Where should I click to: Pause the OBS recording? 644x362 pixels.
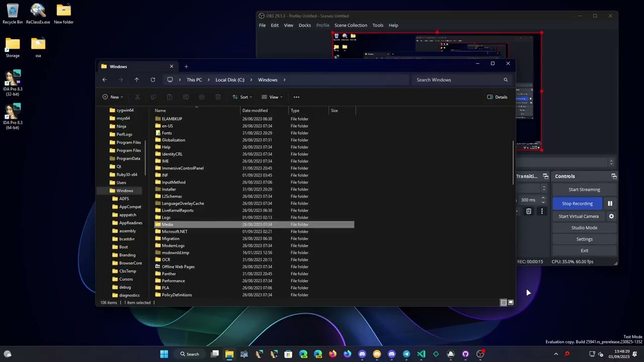[x=610, y=204]
